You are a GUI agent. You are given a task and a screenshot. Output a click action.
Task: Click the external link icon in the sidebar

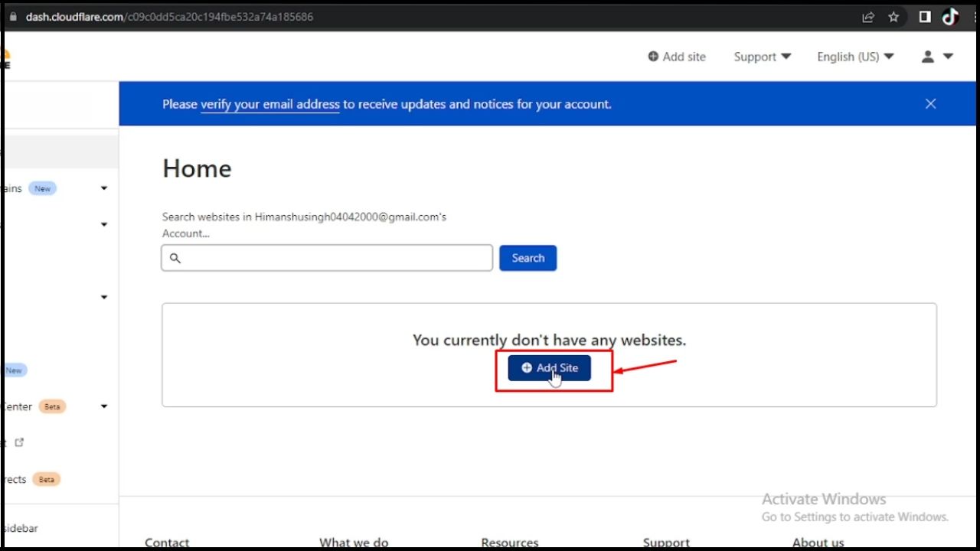pyautogui.click(x=19, y=442)
